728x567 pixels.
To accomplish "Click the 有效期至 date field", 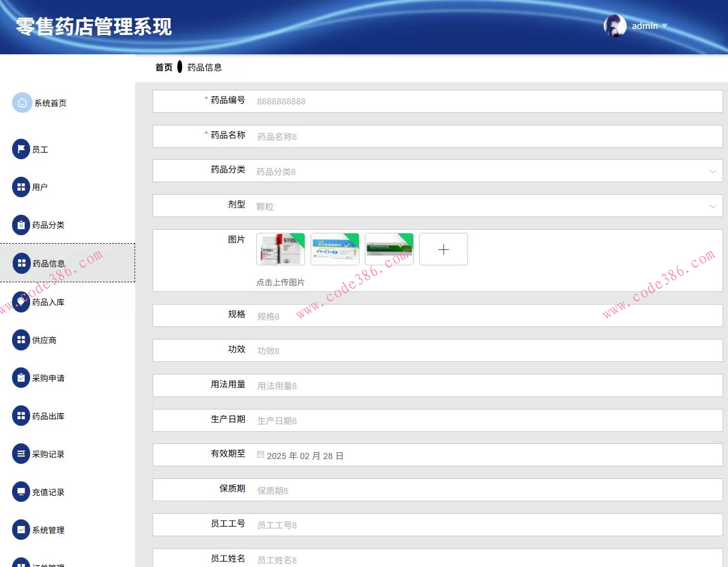I will click(x=486, y=455).
